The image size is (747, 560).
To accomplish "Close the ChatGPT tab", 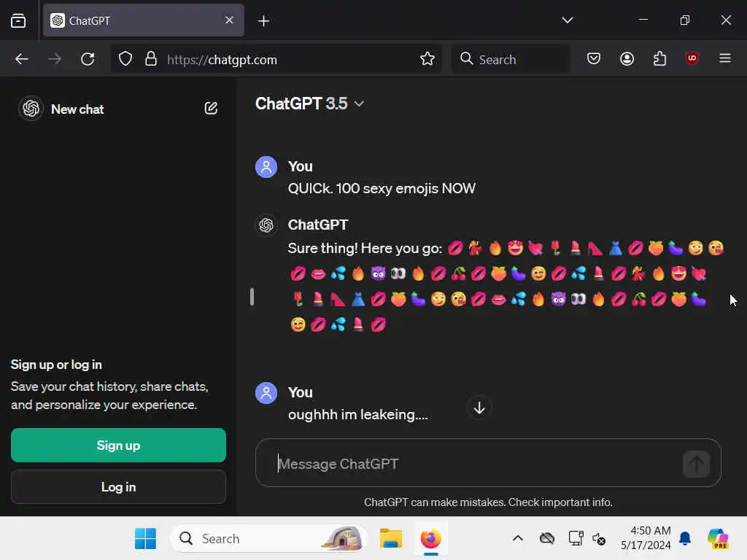I will click(229, 20).
